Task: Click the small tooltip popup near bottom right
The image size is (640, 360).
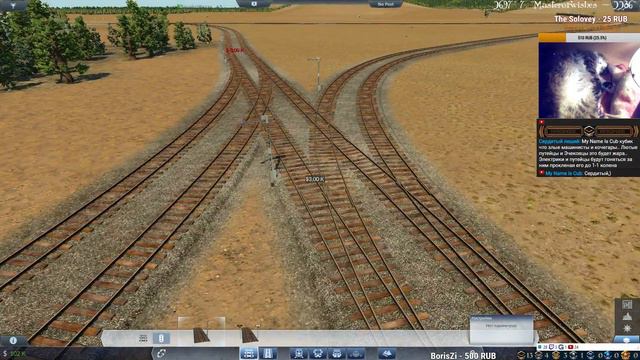Action: click(x=501, y=329)
